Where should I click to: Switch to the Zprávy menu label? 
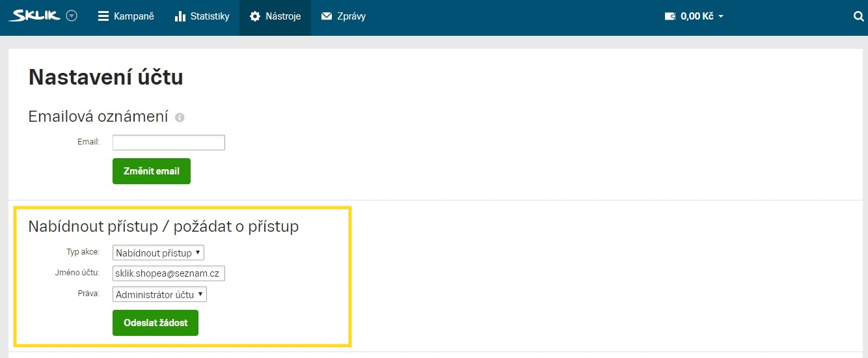point(351,16)
